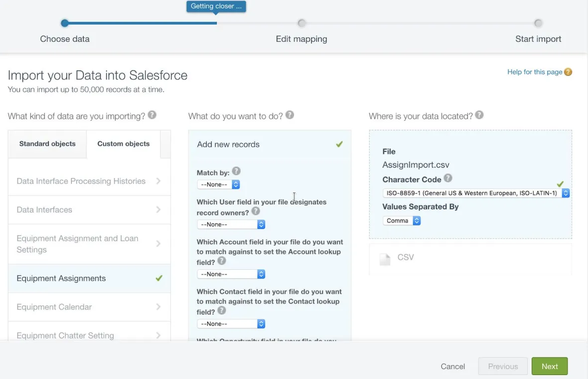Click the AssignImport.csv file name

pyautogui.click(x=416, y=165)
